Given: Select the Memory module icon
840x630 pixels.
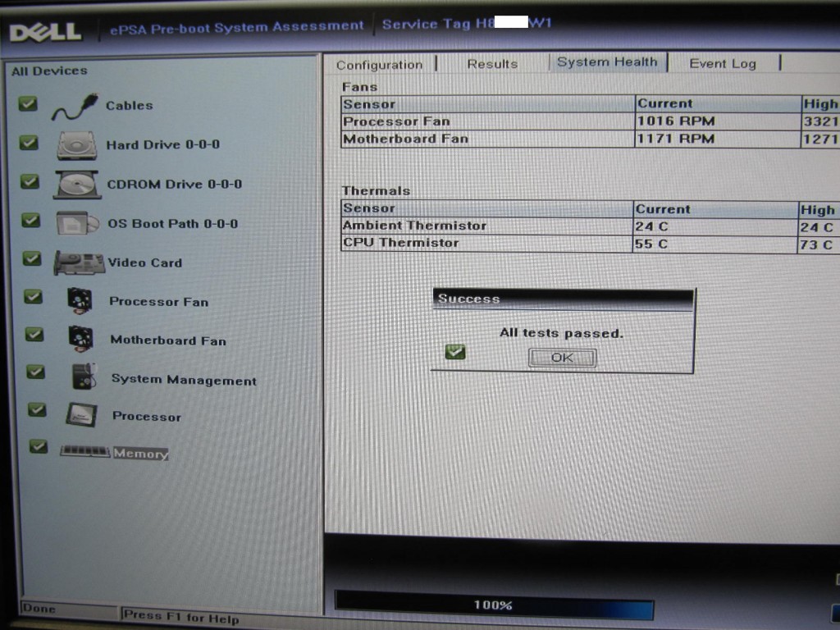Looking at the screenshot, I should (85, 451).
